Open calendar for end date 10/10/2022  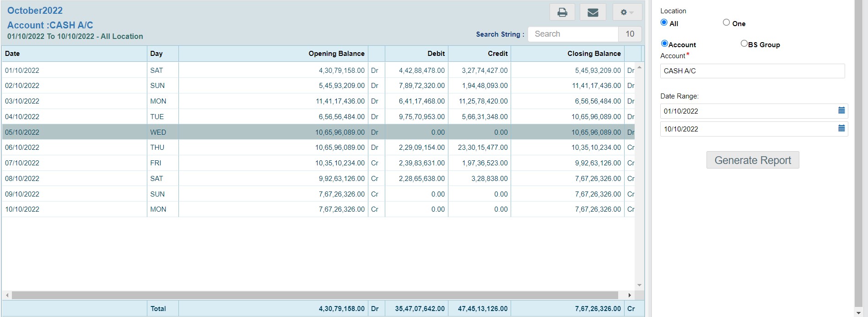[841, 128]
